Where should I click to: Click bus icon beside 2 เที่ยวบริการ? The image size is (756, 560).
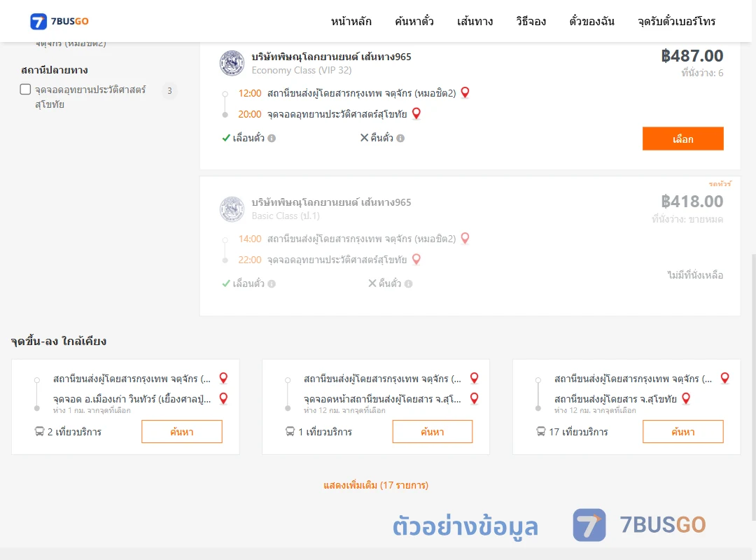[x=39, y=431]
